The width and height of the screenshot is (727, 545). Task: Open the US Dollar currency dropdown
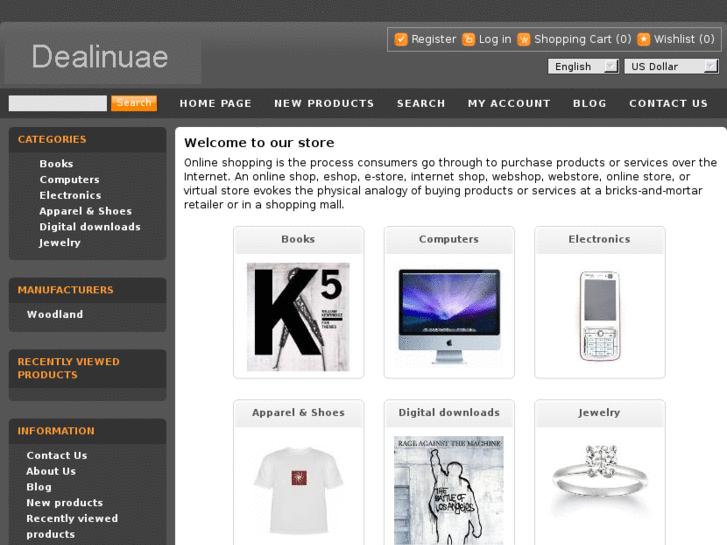coord(671,66)
